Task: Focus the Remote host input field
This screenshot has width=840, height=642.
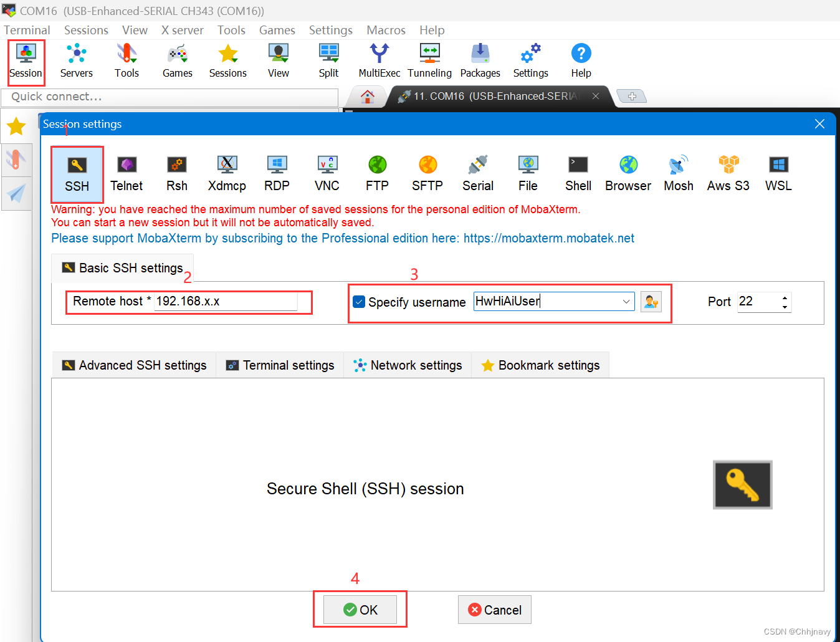Action: pos(226,301)
